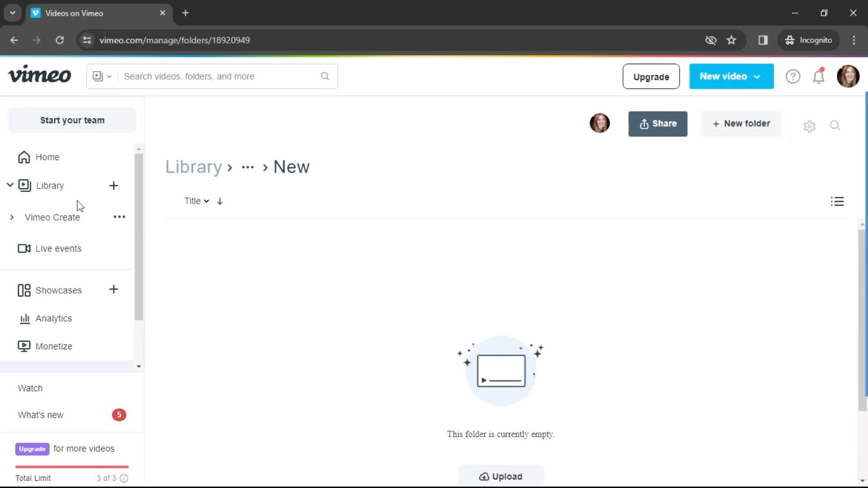Click the list view toggle icon
The height and width of the screenshot is (488, 868).
click(837, 202)
